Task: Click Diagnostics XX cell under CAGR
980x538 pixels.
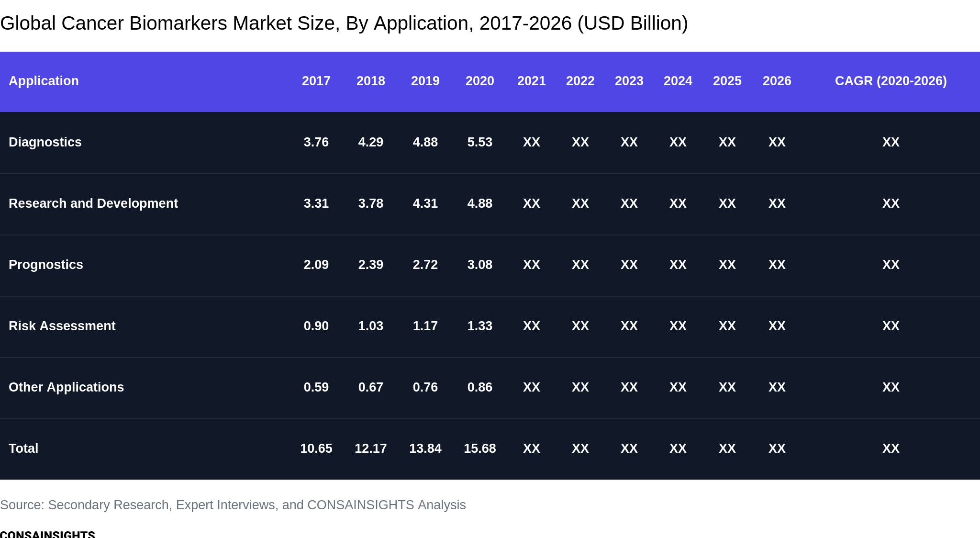Action: (891, 142)
